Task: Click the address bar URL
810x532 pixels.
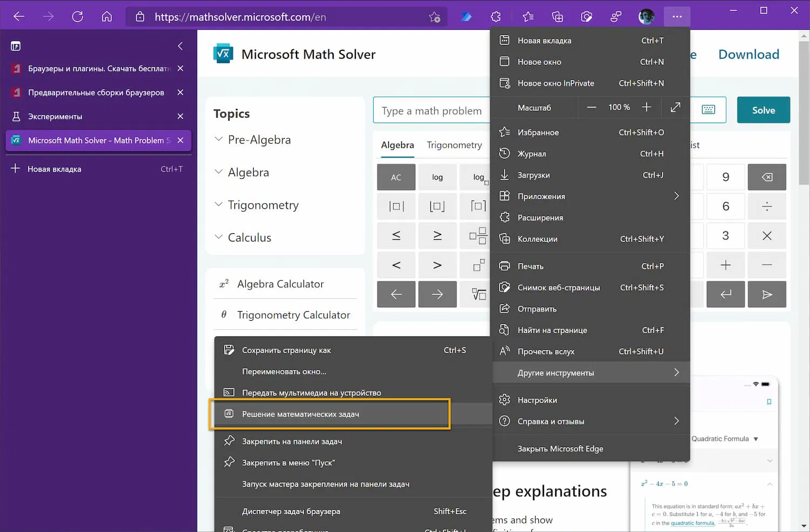Action: (x=240, y=17)
